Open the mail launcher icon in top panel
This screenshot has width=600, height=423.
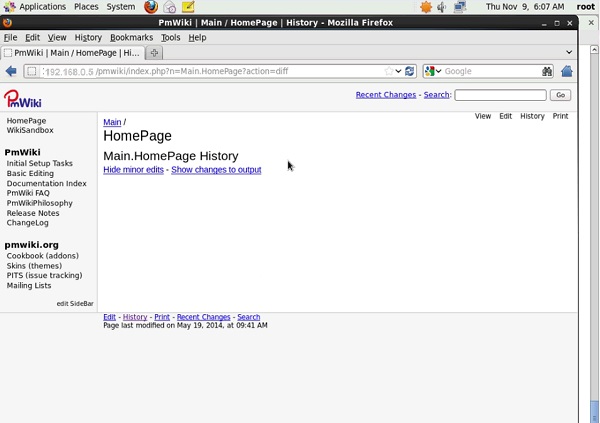click(170, 7)
